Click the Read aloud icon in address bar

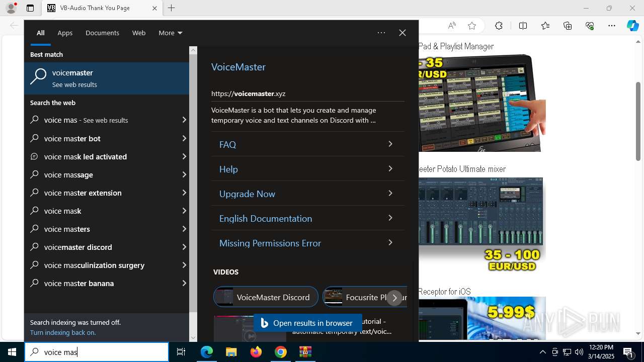[452, 26]
